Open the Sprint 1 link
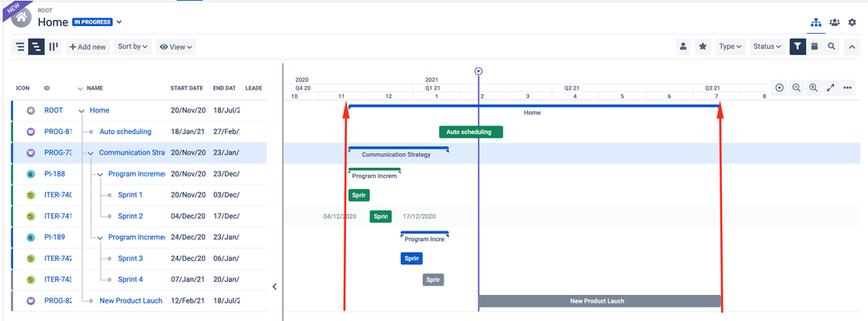This screenshot has height=321, width=868. tap(130, 195)
